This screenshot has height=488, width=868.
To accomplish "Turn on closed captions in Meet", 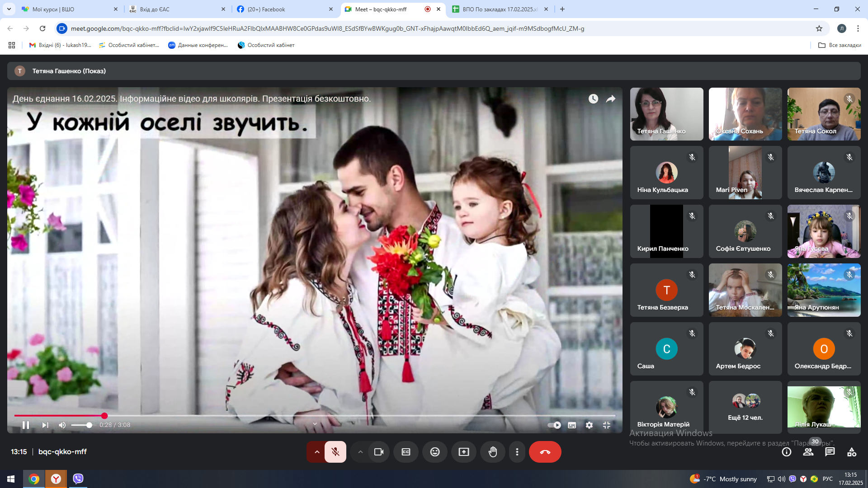I will [406, 452].
